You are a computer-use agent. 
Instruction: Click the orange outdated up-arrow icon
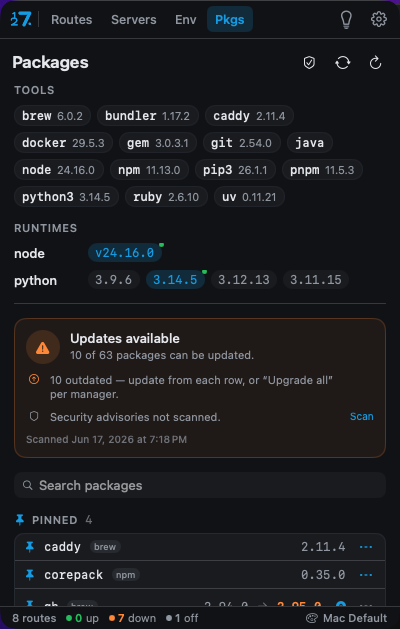[x=34, y=379]
